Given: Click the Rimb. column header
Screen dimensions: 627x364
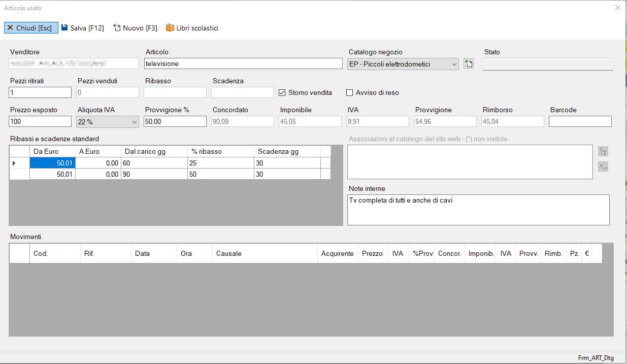Looking at the screenshot, I should pos(553,253).
